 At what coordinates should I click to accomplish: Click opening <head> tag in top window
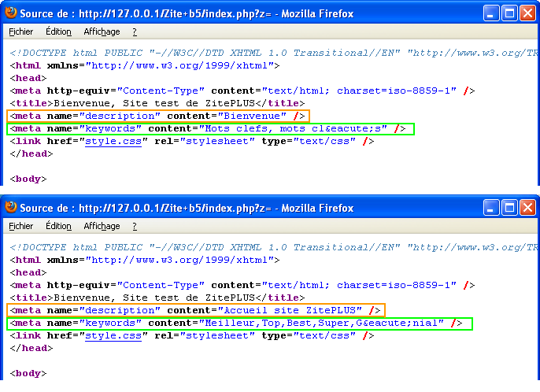pos(28,78)
